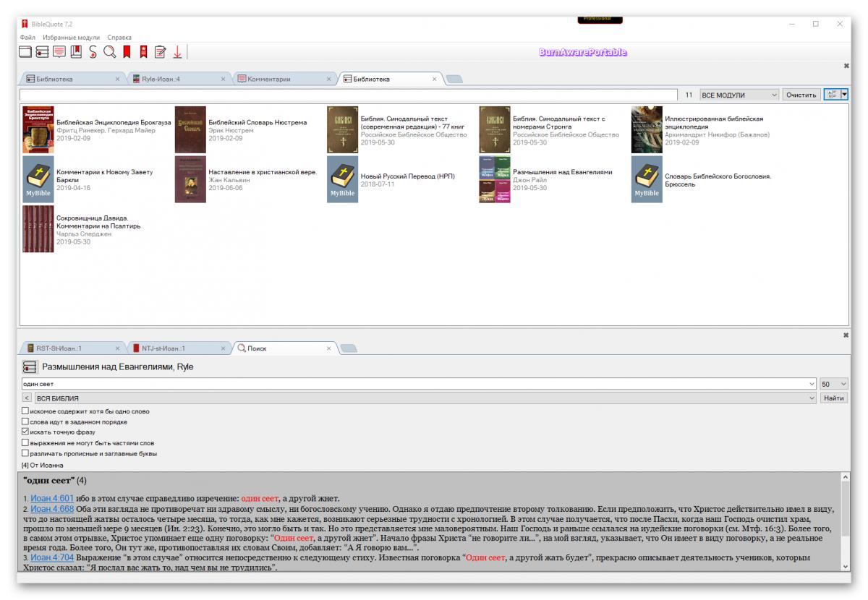Toggle 'различать прописные и заглавные буквы'
The height and width of the screenshot is (600, 868).
tap(26, 453)
